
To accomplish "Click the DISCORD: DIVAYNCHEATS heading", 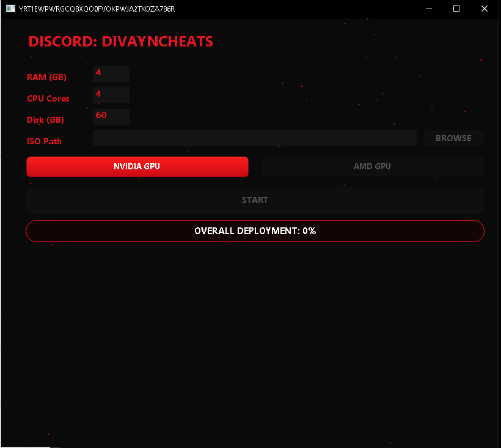I will pyautogui.click(x=120, y=42).
